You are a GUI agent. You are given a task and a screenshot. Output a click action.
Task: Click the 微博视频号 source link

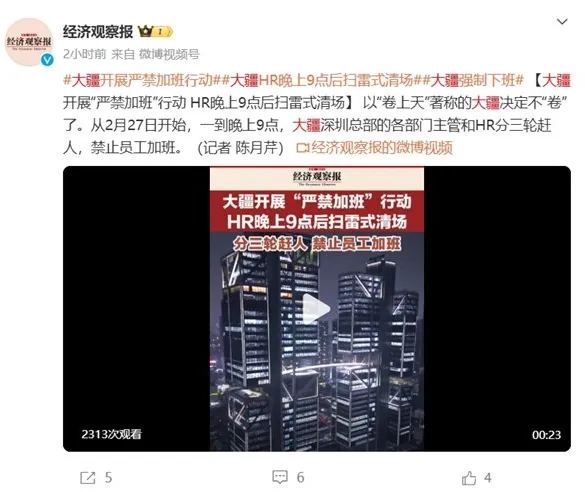(x=169, y=54)
